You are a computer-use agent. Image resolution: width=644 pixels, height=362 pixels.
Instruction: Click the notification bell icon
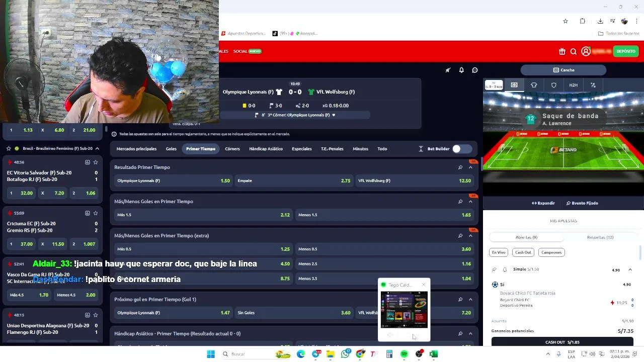[461, 70]
